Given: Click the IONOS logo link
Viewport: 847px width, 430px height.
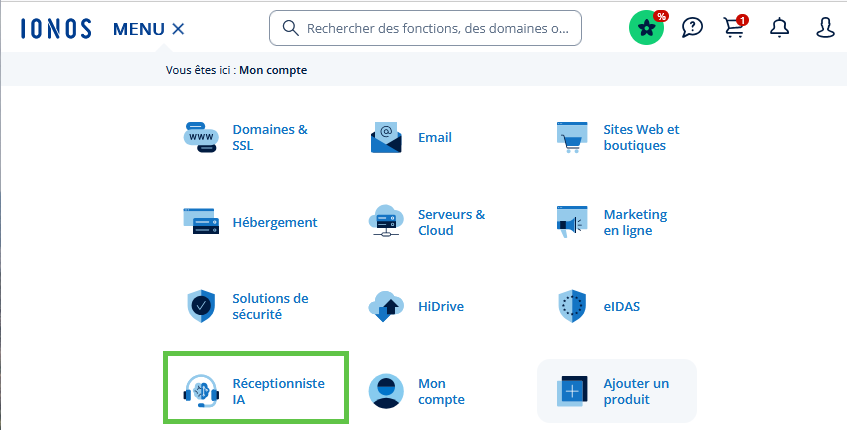Looking at the screenshot, I should coord(58,29).
